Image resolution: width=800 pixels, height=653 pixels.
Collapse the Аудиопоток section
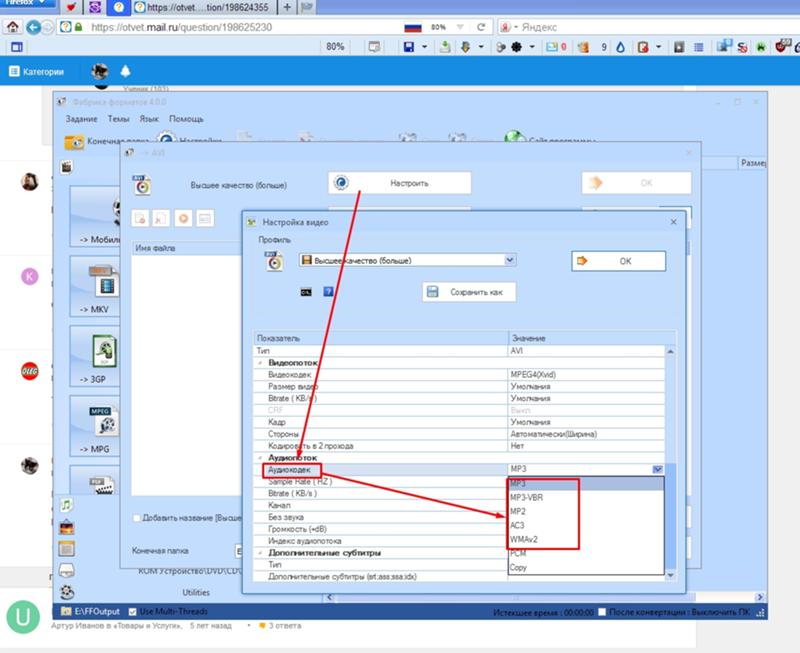(x=261, y=458)
